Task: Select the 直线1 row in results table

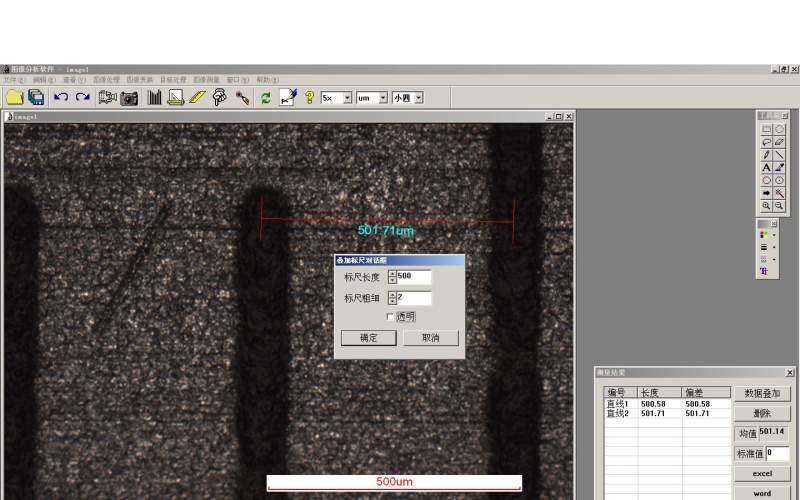Action: pyautogui.click(x=667, y=404)
